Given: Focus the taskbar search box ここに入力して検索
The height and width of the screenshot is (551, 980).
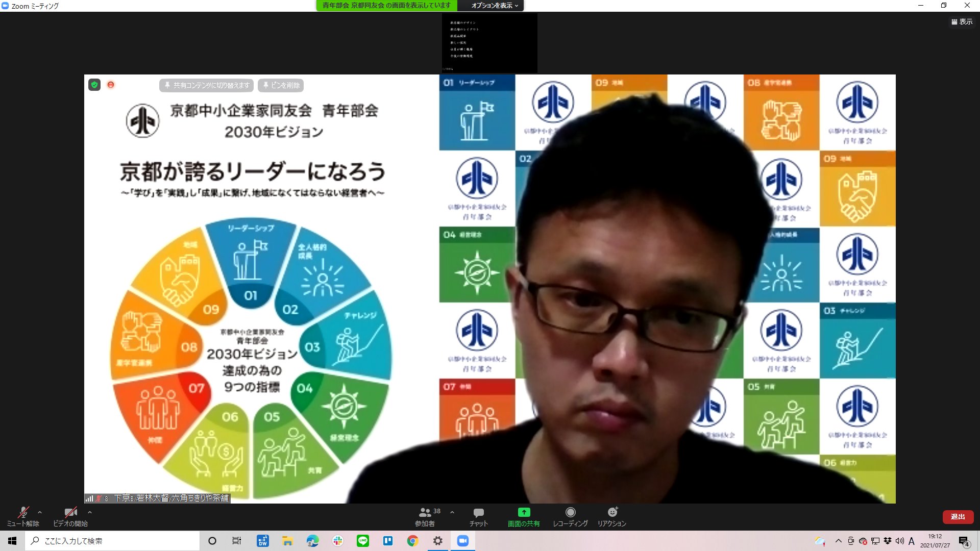Looking at the screenshot, I should tap(112, 541).
